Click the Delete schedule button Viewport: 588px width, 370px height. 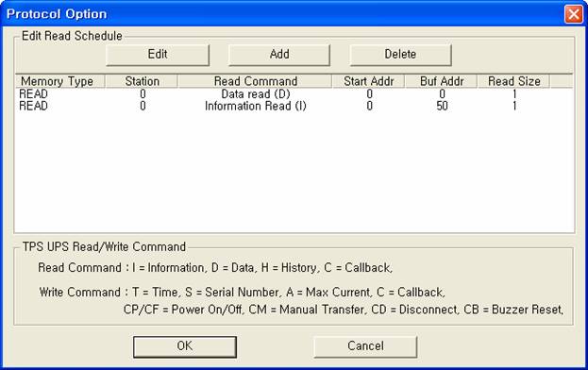pyautogui.click(x=400, y=55)
